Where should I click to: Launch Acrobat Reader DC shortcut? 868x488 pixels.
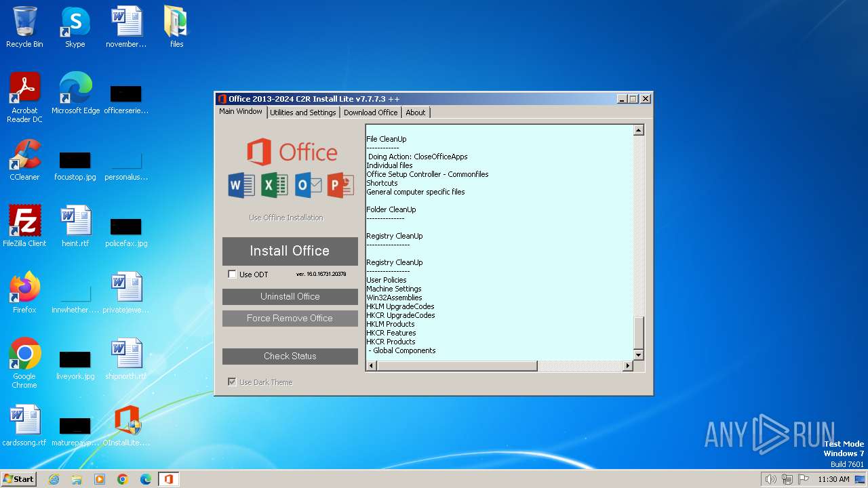(24, 98)
